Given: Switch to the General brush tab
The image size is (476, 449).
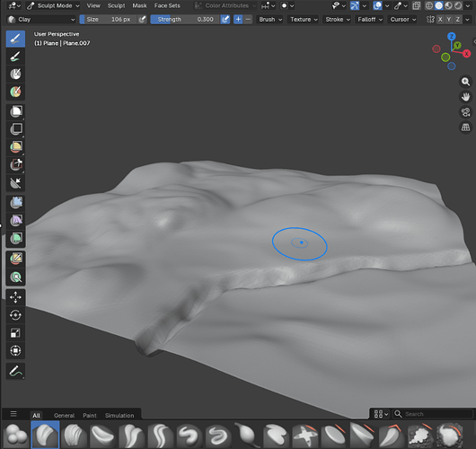Looking at the screenshot, I should 64,415.
